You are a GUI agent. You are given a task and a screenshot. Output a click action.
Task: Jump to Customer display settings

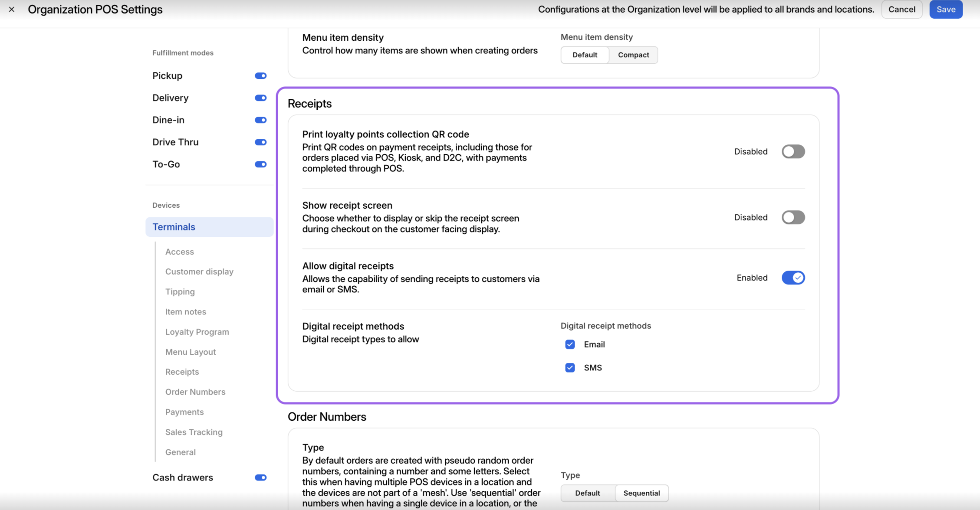pos(199,271)
